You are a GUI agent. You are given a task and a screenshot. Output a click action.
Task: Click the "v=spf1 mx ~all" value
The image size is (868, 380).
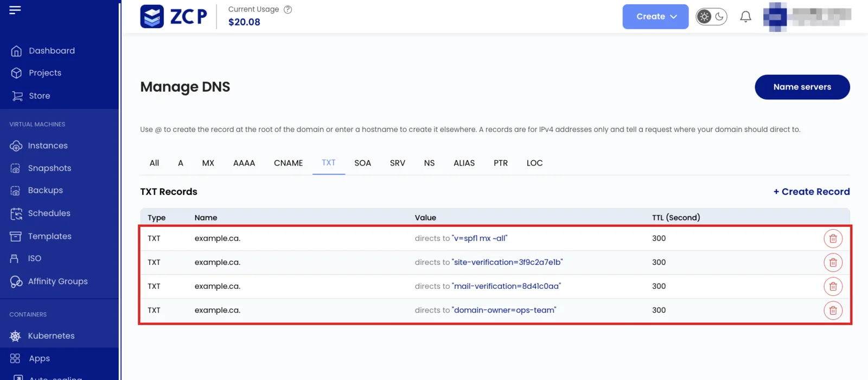480,238
